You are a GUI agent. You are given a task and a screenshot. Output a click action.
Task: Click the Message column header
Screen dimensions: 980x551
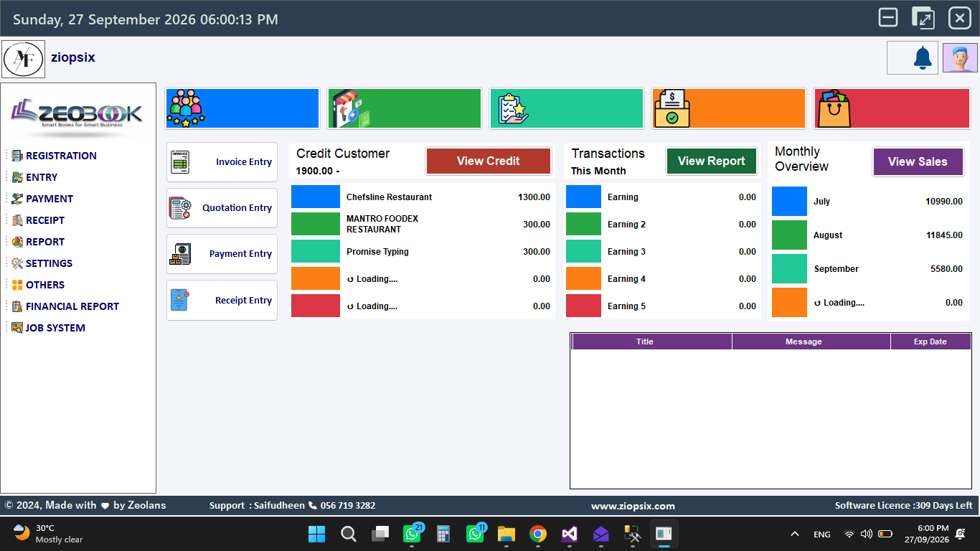tap(811, 342)
